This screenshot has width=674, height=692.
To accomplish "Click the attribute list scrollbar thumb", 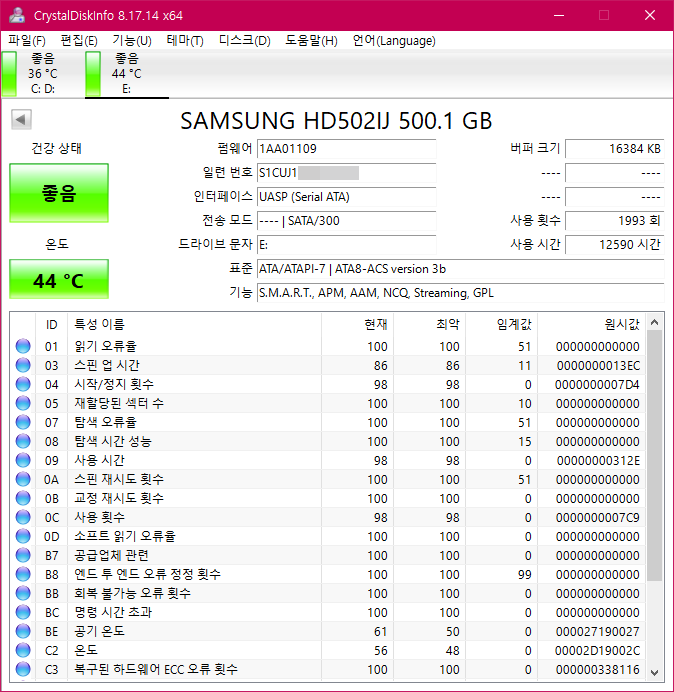I will pos(655,455).
